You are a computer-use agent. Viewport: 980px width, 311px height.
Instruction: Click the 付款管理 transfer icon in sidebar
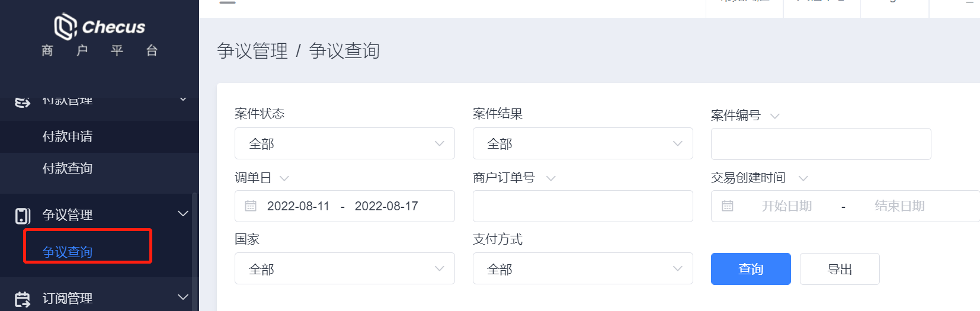coord(23,102)
